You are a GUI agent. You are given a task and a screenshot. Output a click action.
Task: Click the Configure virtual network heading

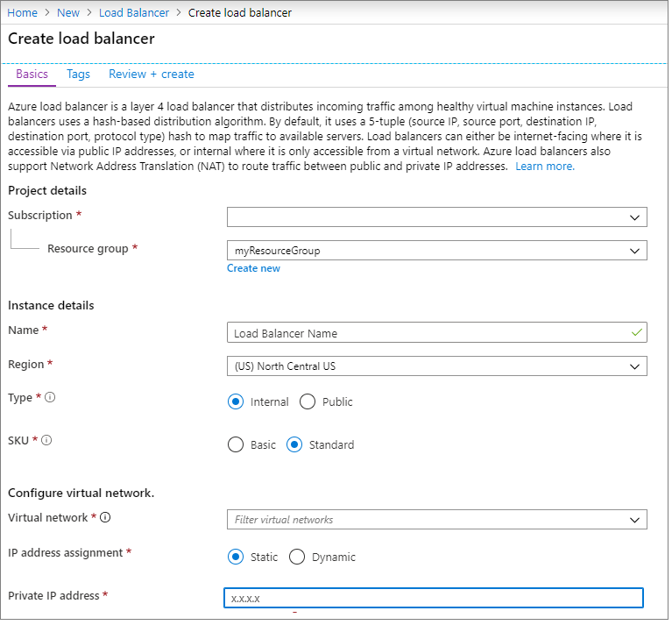click(x=81, y=493)
